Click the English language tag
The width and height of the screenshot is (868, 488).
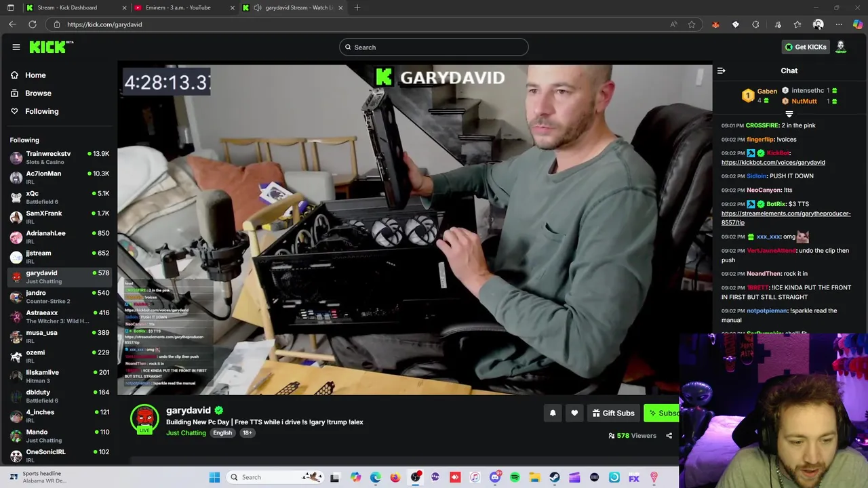tap(222, 433)
